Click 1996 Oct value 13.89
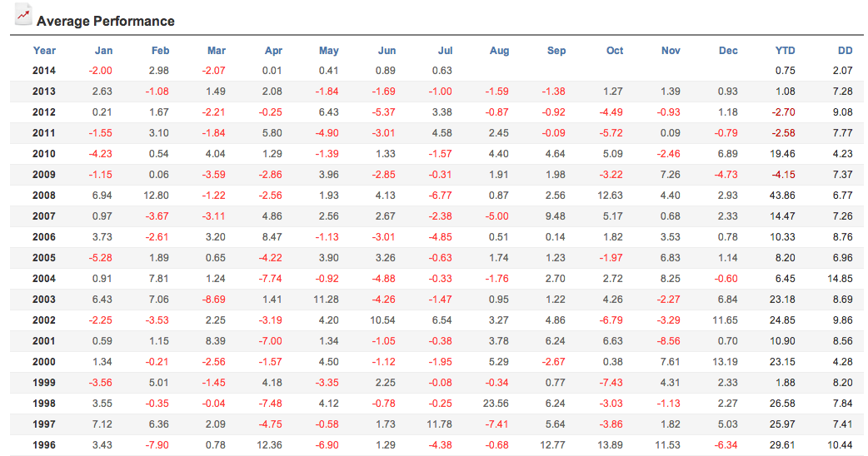868x456 pixels. tap(610, 445)
